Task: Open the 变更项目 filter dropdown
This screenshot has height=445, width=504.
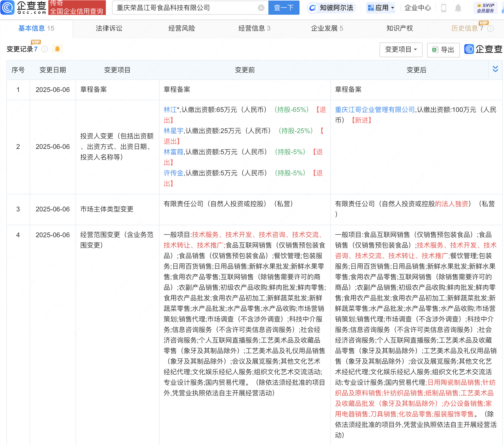Action: (401, 50)
